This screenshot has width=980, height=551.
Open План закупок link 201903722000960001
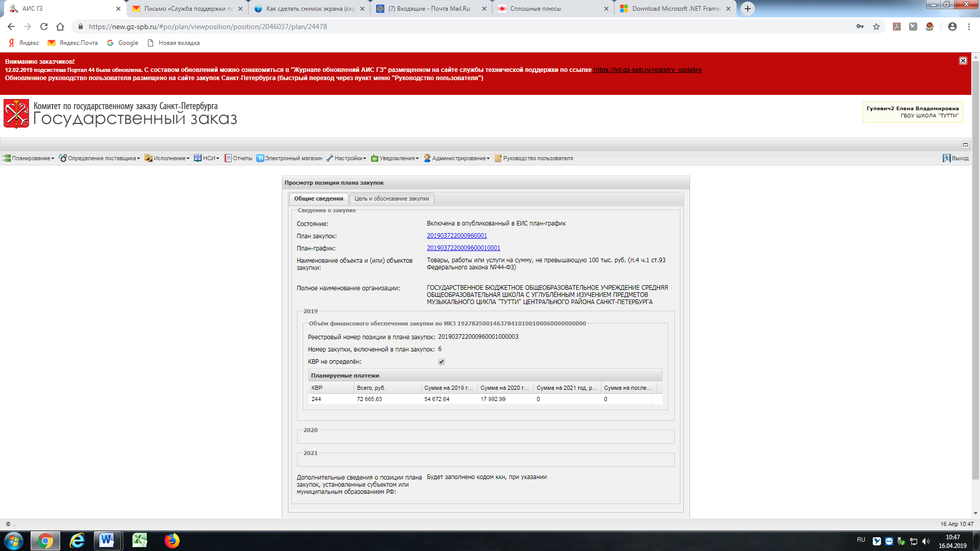point(457,236)
